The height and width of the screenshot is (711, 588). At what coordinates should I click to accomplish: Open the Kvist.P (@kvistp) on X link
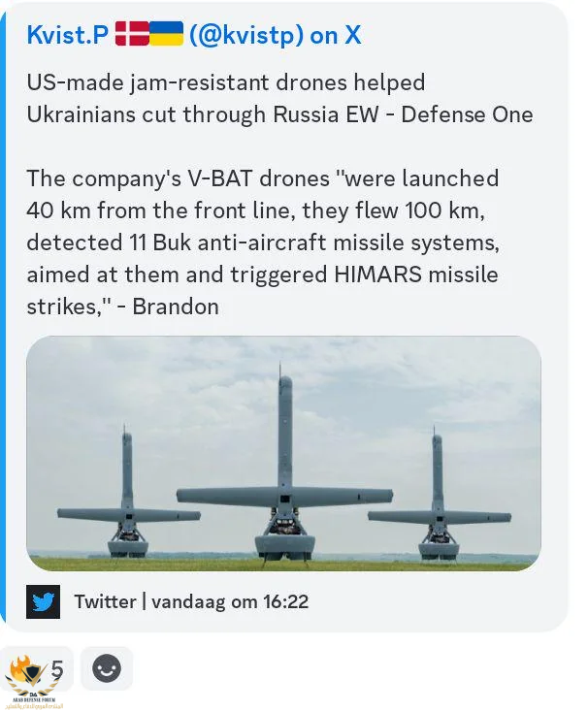point(194,35)
